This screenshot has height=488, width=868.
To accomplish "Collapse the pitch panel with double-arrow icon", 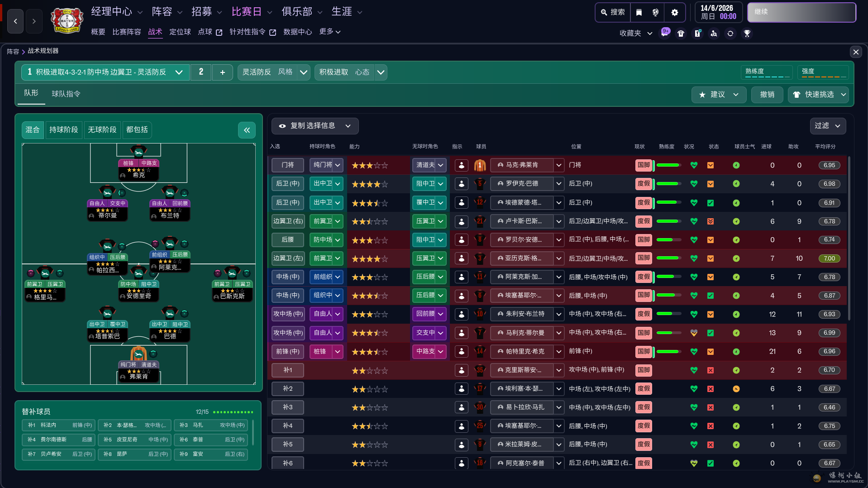I will click(247, 130).
